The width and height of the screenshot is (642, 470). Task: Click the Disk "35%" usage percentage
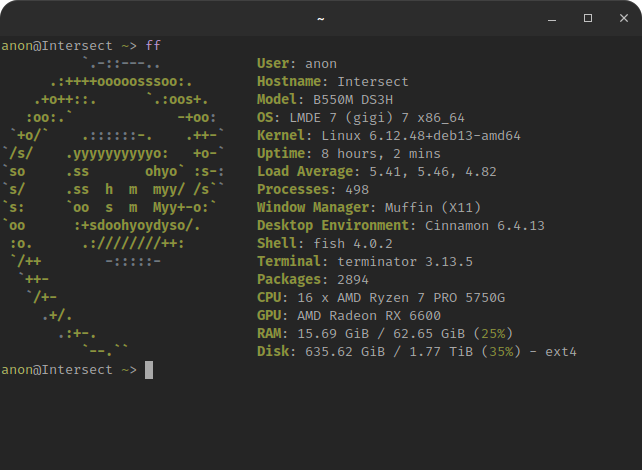click(x=501, y=352)
